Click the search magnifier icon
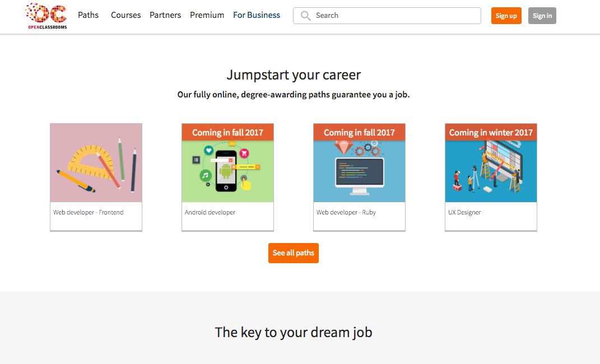The width and height of the screenshot is (600, 364). (305, 16)
